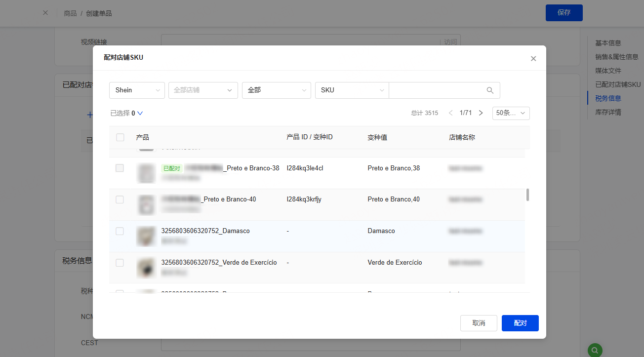Expand the 已选择 selected items chevron
The height and width of the screenshot is (357, 644).
[140, 113]
